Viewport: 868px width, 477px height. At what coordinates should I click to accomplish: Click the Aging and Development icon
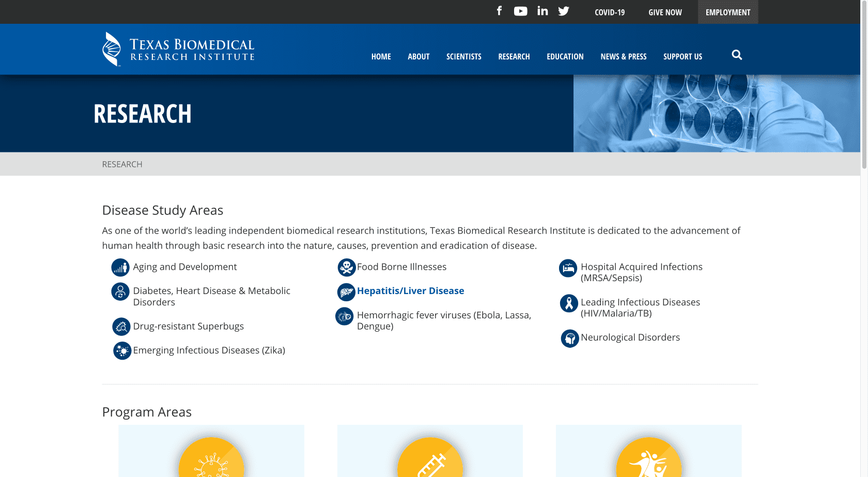(x=120, y=267)
